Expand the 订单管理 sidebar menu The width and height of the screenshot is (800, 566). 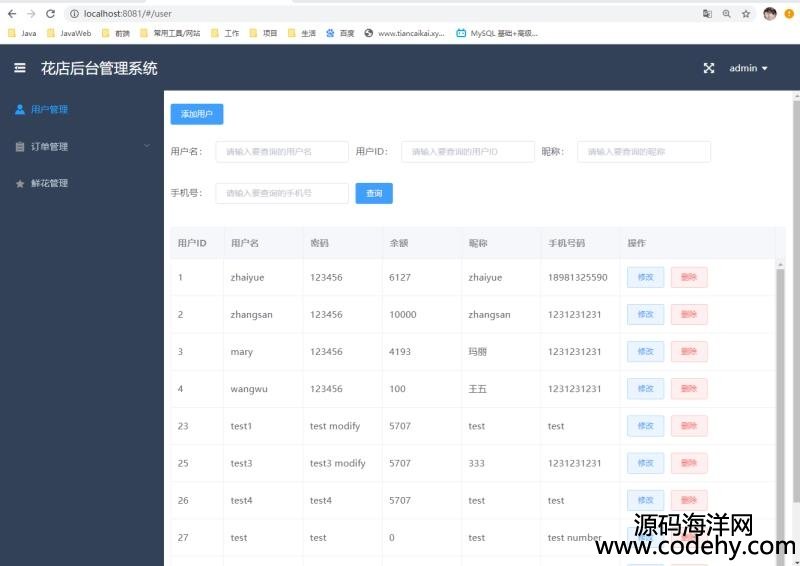(82, 146)
